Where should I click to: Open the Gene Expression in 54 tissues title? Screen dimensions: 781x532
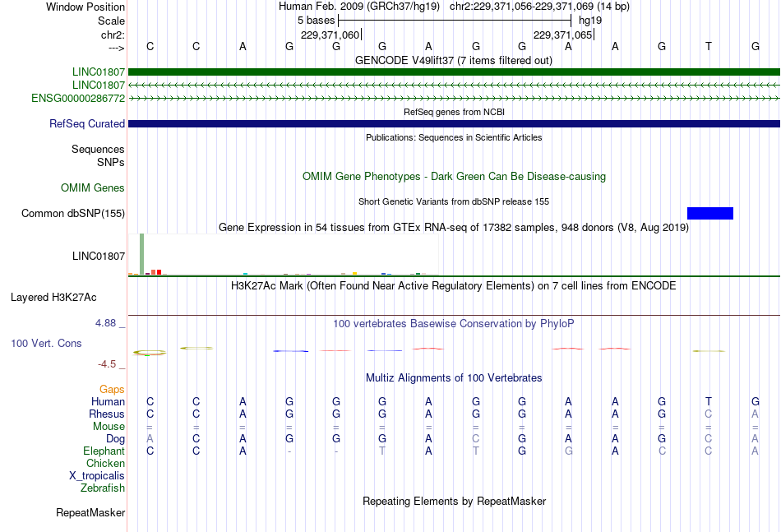(x=454, y=228)
